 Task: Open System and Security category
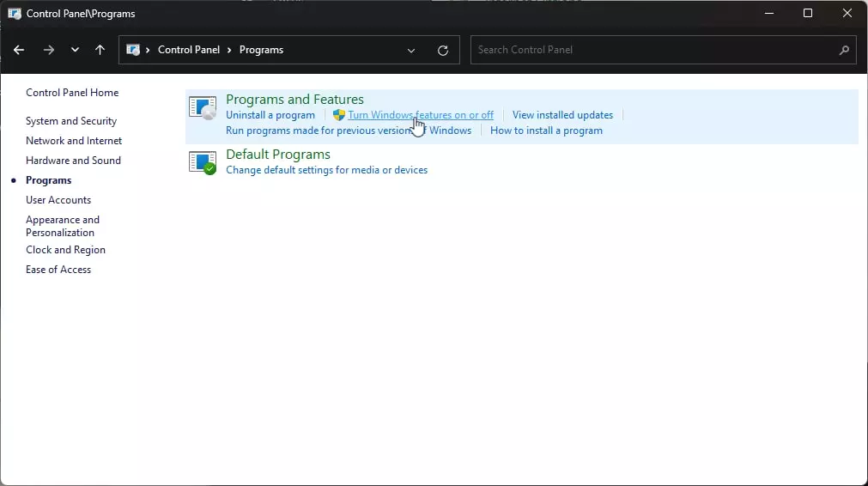(71, 121)
